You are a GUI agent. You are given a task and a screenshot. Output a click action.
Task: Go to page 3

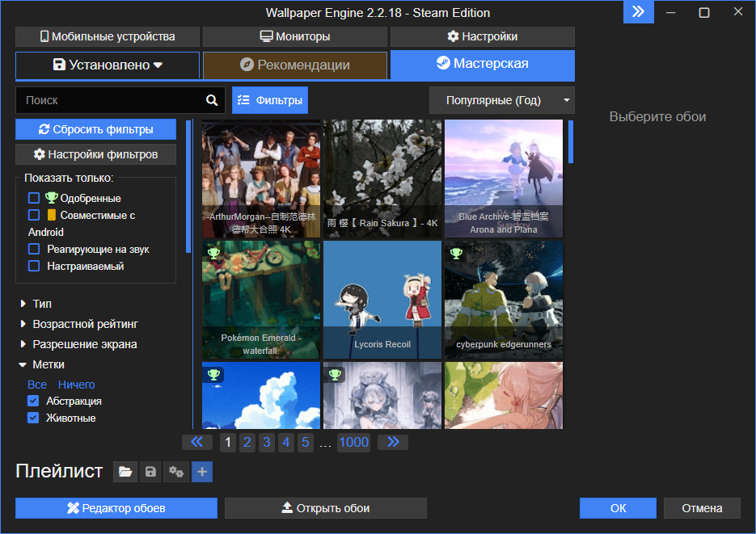click(267, 442)
